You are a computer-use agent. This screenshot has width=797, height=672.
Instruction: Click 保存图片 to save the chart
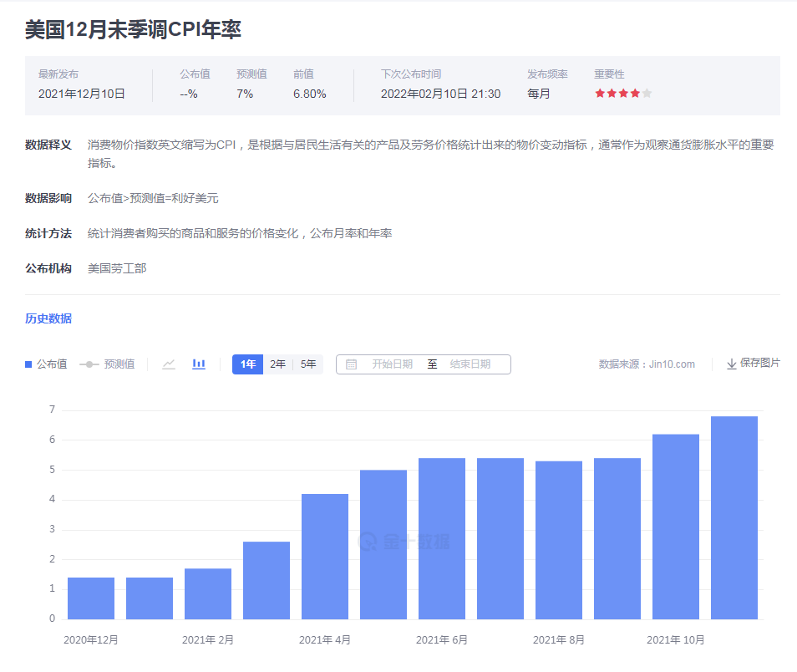click(x=760, y=363)
